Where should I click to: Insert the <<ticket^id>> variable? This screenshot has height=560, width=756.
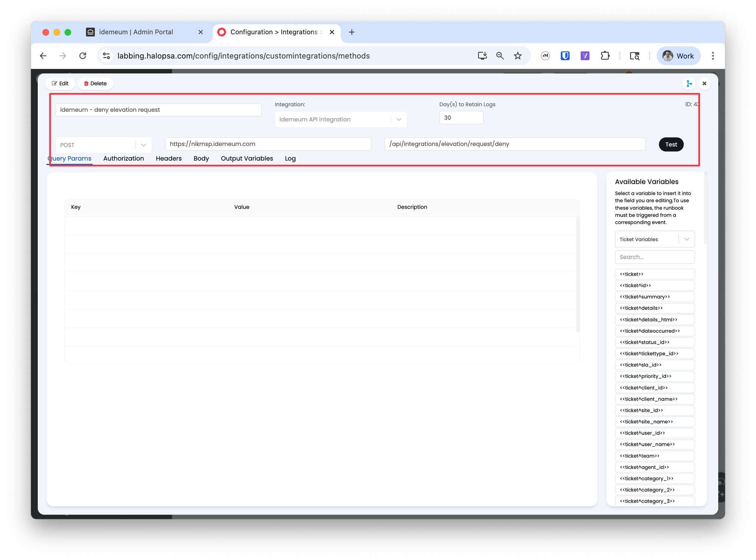click(655, 285)
